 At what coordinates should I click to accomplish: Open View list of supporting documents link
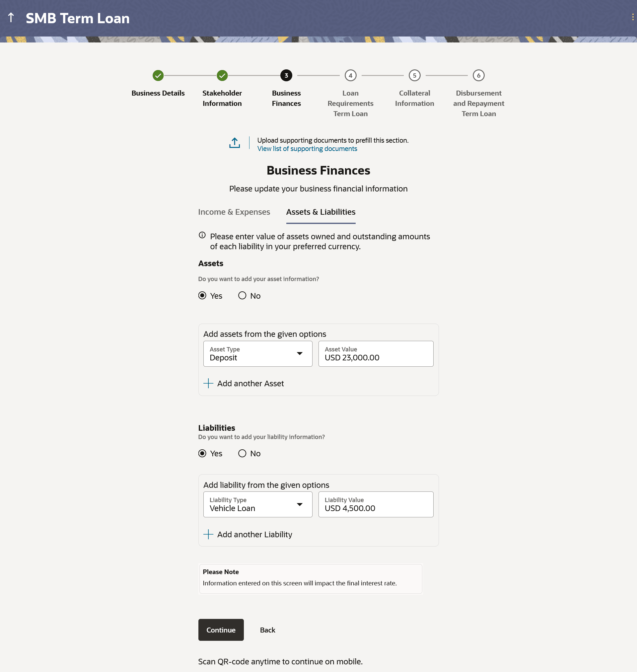pyautogui.click(x=307, y=149)
